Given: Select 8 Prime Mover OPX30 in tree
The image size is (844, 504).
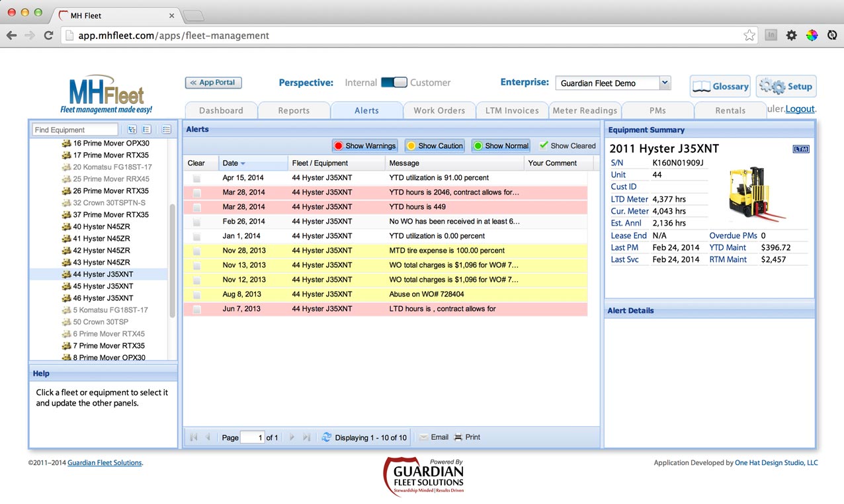Looking at the screenshot, I should pyautogui.click(x=109, y=358).
